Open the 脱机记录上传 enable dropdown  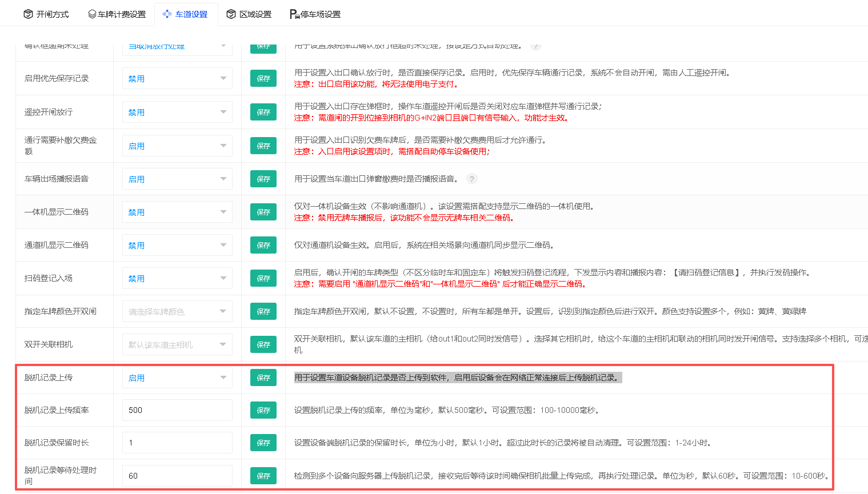[177, 378]
